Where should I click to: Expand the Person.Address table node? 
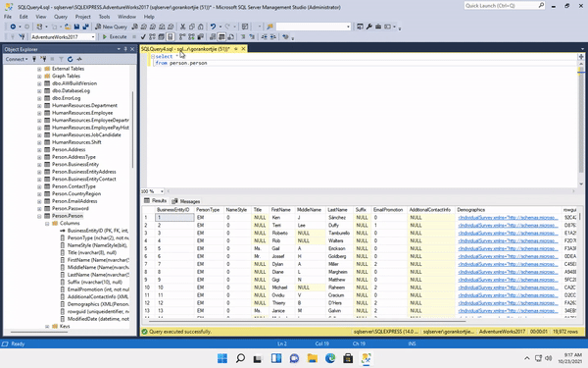(39, 150)
